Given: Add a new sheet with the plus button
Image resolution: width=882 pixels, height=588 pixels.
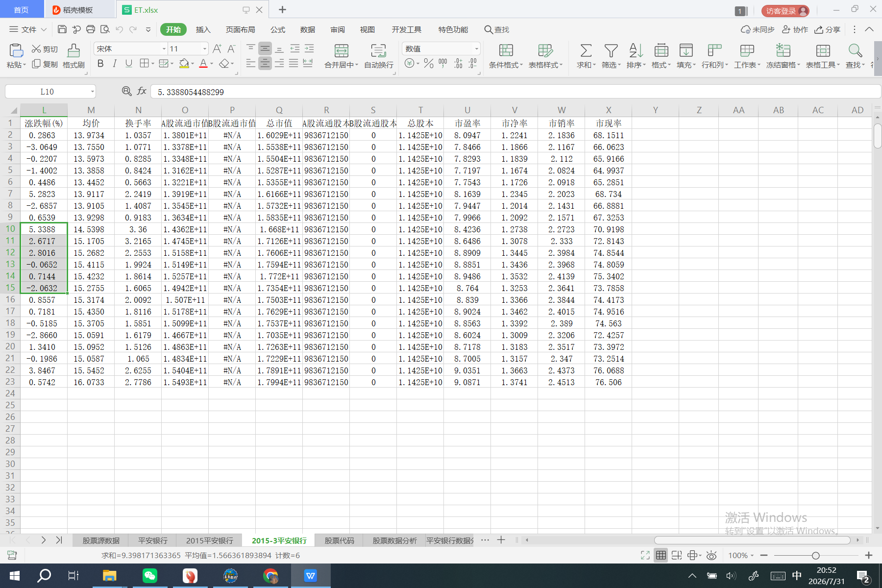Looking at the screenshot, I should pyautogui.click(x=501, y=540).
